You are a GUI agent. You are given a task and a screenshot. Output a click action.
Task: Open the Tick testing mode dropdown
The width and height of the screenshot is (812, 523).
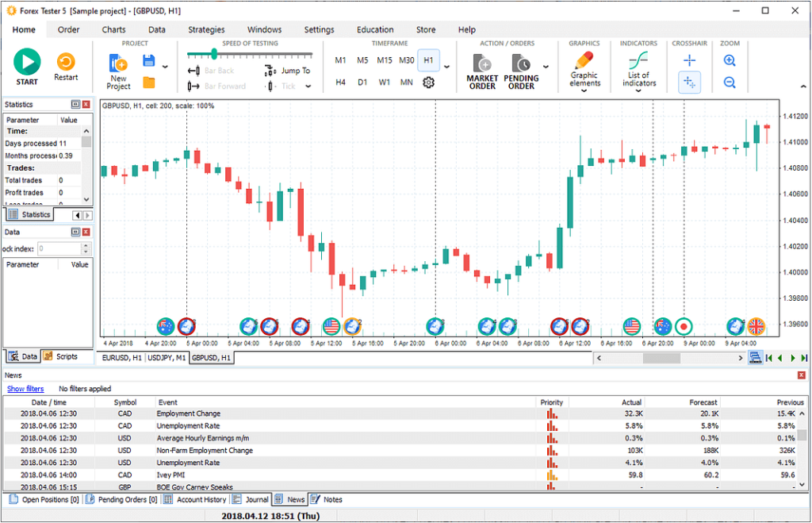pyautogui.click(x=308, y=86)
